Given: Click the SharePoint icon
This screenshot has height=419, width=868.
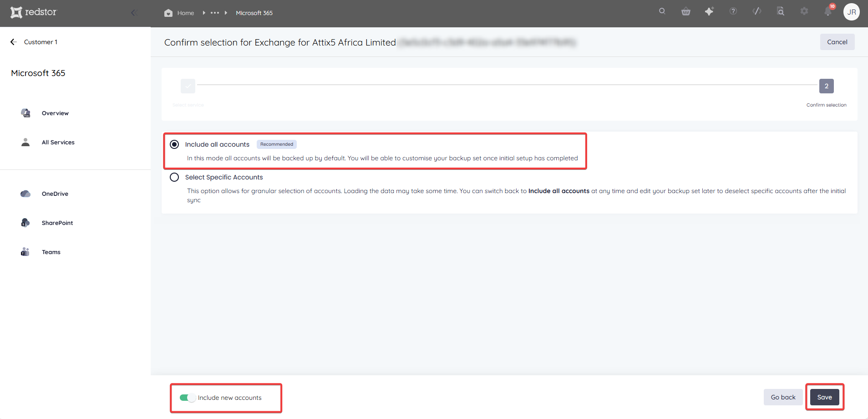Looking at the screenshot, I should pyautogui.click(x=25, y=223).
